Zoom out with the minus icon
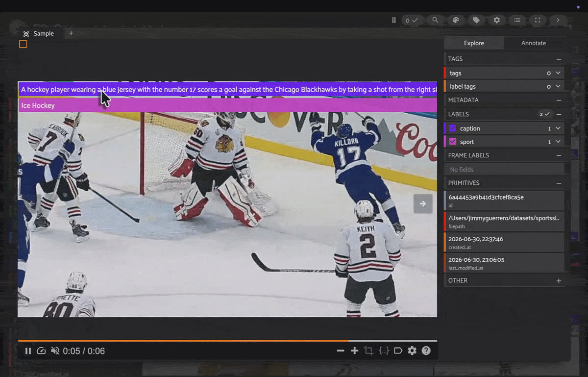588x377 pixels. point(341,351)
